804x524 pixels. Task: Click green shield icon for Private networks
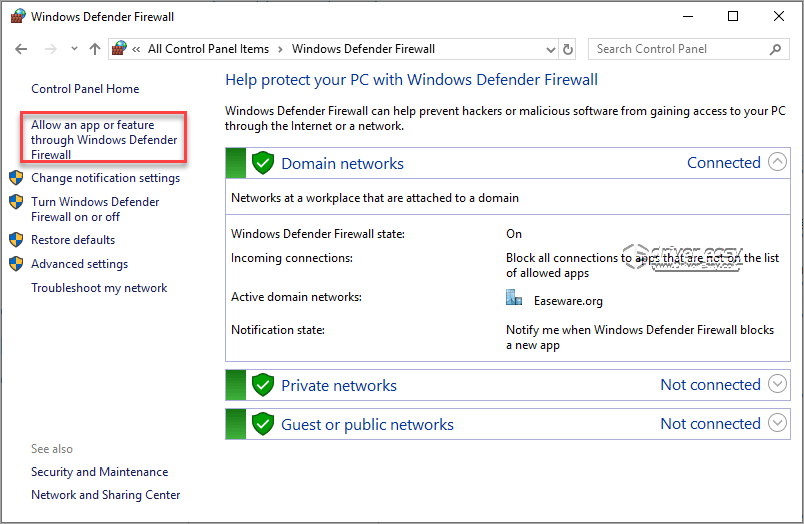[x=263, y=385]
